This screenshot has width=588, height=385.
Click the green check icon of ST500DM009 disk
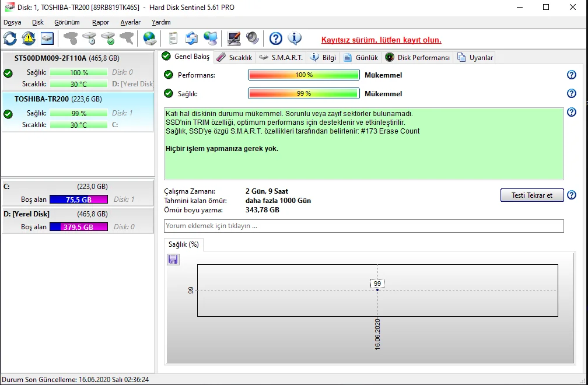click(x=8, y=73)
